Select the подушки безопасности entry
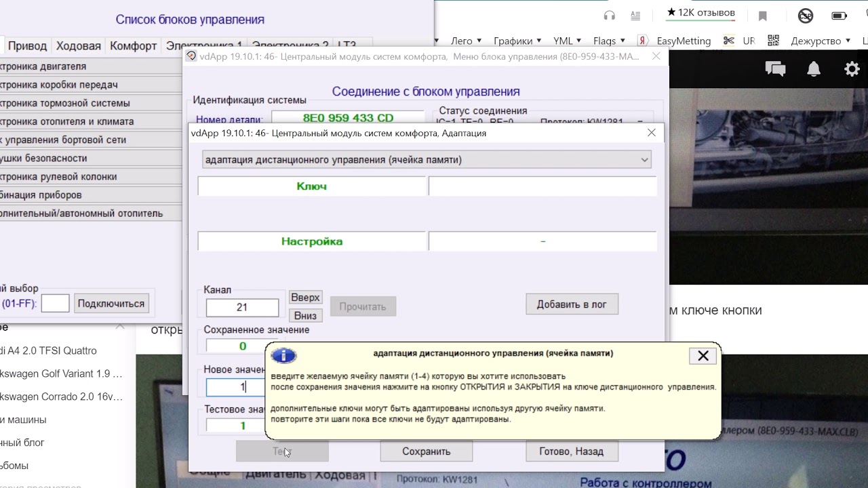The image size is (868, 488). click(91, 158)
